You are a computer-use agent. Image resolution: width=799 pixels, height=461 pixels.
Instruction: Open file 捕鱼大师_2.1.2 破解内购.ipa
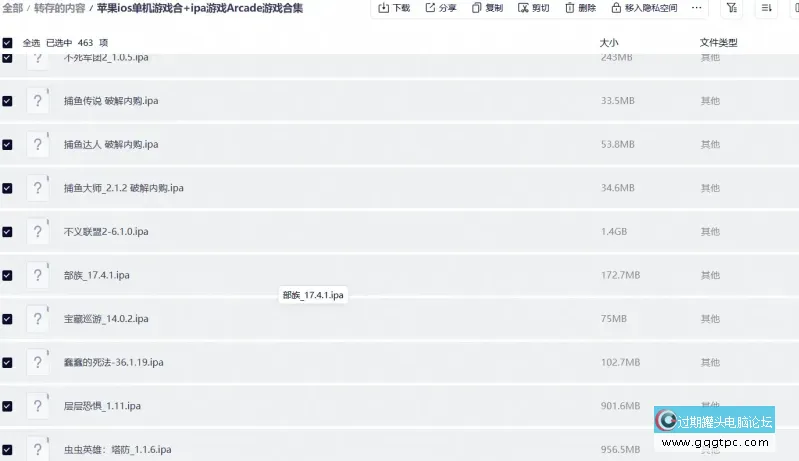(x=124, y=188)
